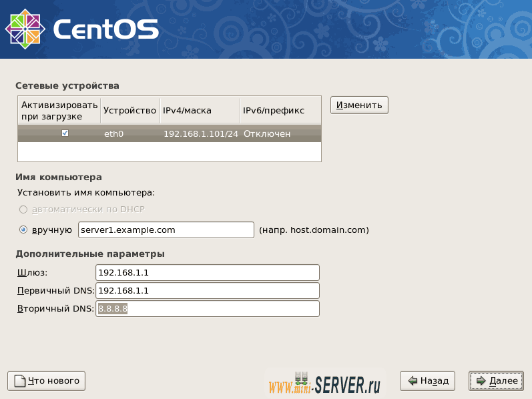This screenshot has height=399, width=532.
Task: Focus the hostname field server1.example.com
Action: [x=166, y=230]
